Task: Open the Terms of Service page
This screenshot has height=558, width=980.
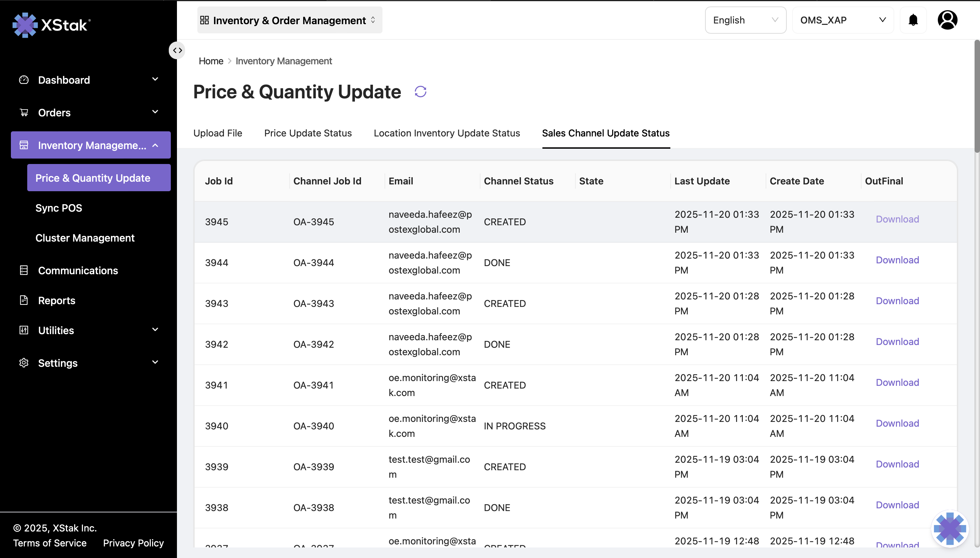Action: click(49, 543)
